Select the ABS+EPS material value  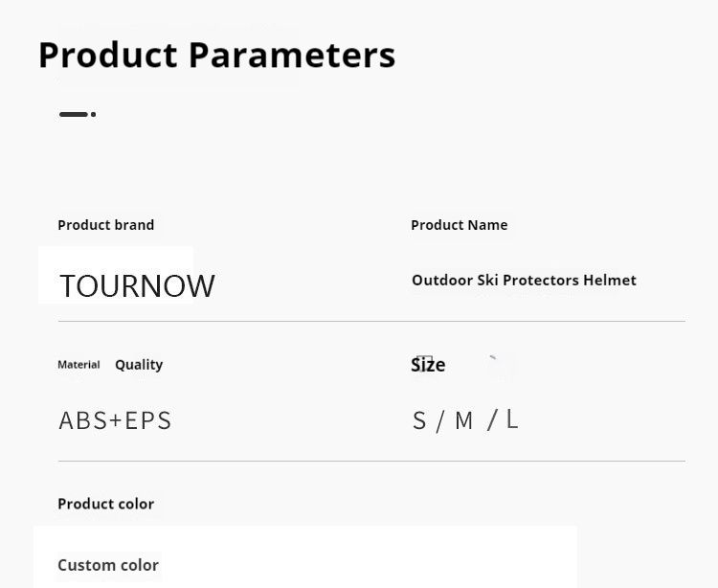[115, 420]
